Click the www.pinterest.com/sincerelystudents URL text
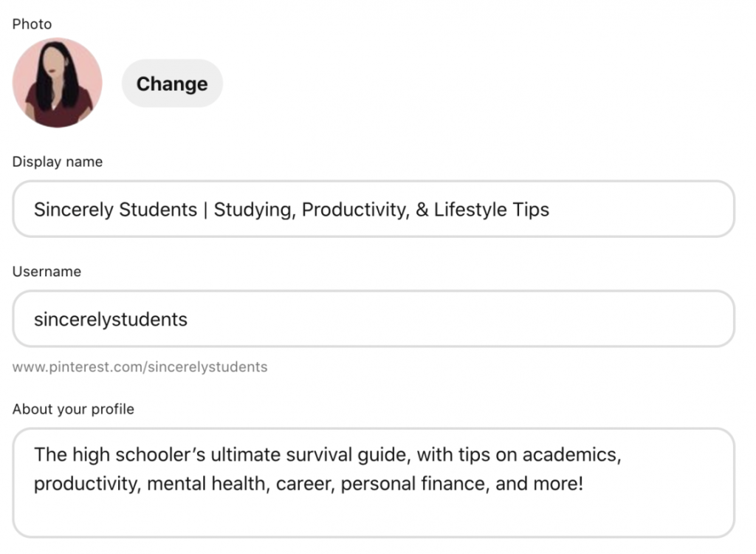The image size is (756, 554). [x=140, y=366]
